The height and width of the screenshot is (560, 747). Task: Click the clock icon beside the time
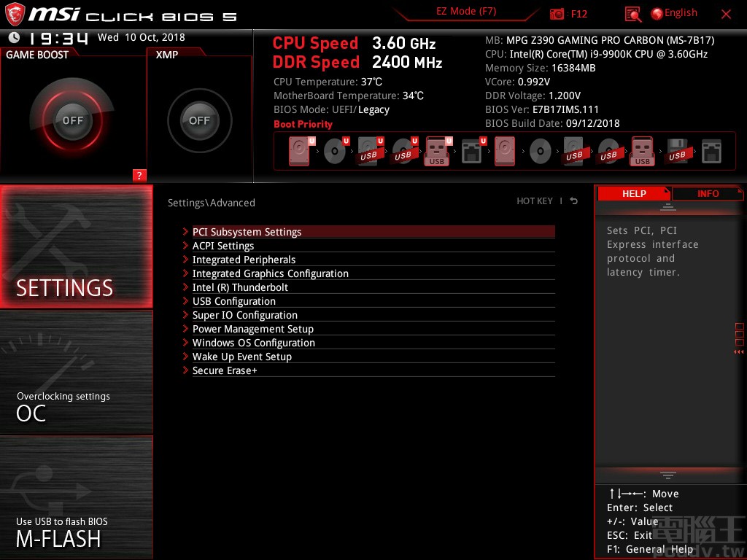[x=15, y=37]
